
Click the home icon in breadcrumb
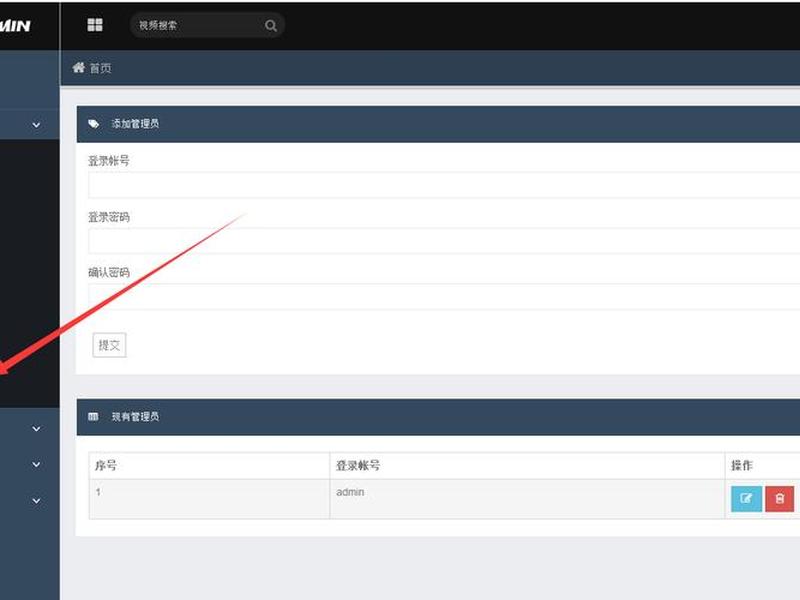pos(78,67)
